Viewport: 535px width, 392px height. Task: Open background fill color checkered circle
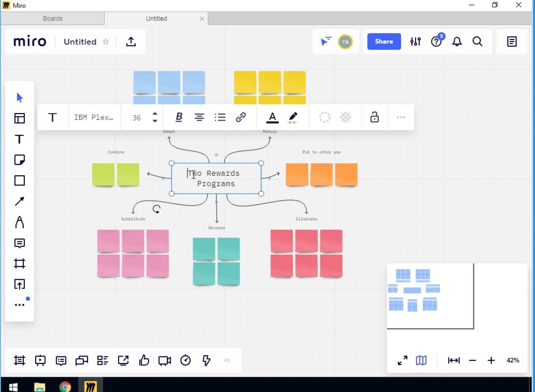click(x=345, y=117)
